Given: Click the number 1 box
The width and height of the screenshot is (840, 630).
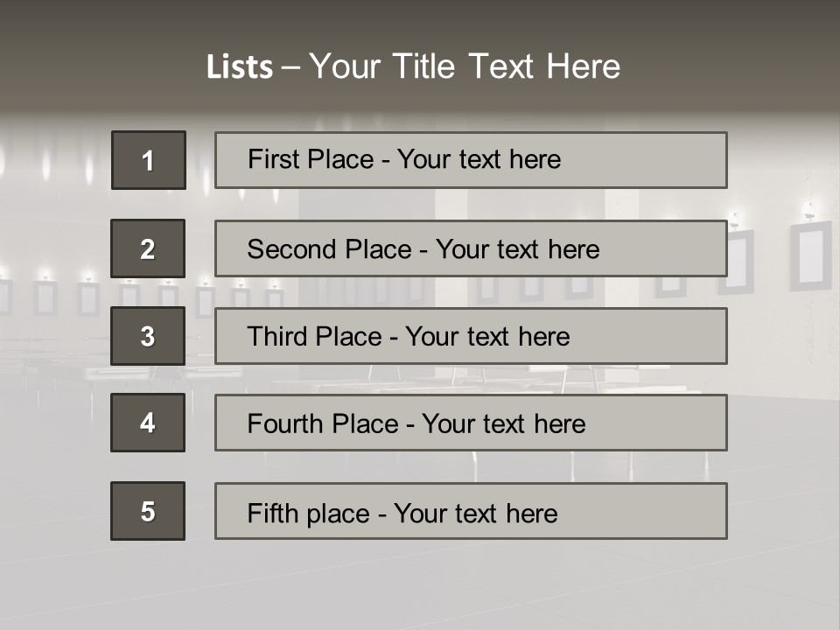Looking at the screenshot, I should [148, 160].
